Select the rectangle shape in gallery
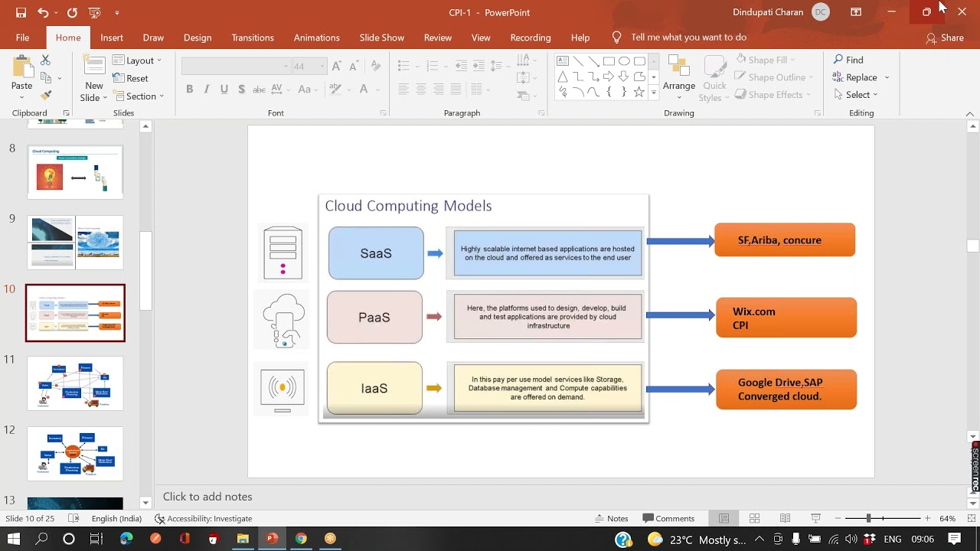 [x=609, y=61]
